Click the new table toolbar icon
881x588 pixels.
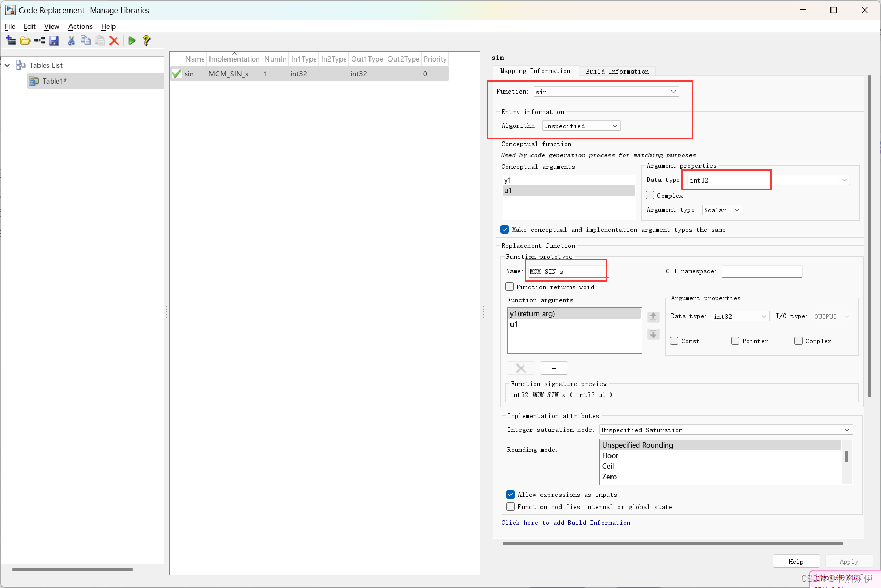(x=11, y=40)
